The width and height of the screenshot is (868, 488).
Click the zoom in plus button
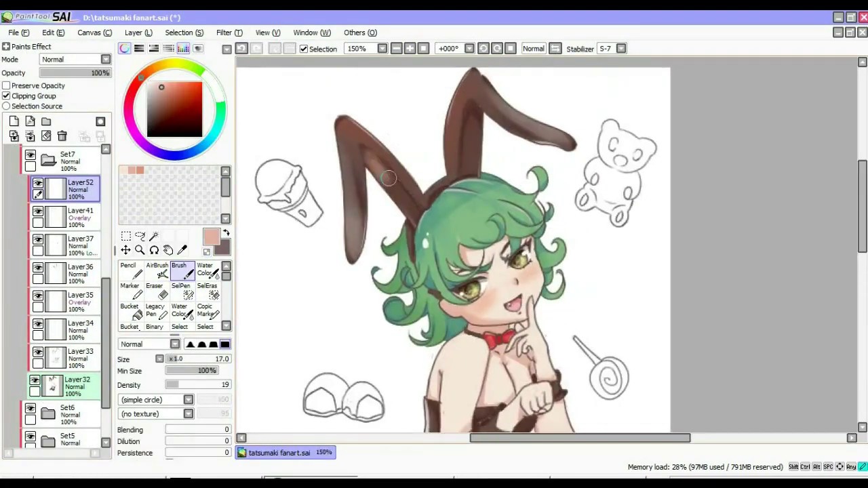pos(410,48)
